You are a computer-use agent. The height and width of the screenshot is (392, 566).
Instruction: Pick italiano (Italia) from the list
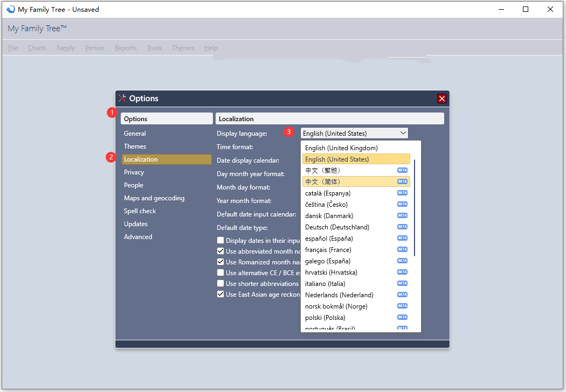(x=356, y=283)
